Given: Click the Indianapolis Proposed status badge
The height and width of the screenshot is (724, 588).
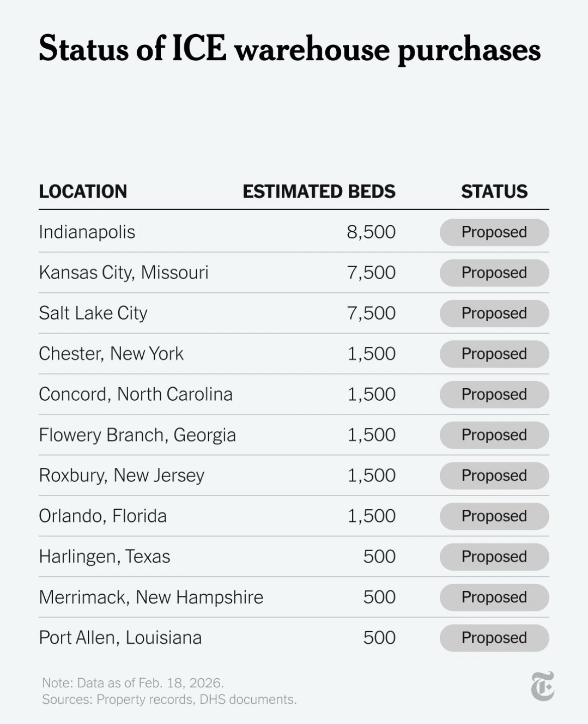Looking at the screenshot, I should point(494,232).
